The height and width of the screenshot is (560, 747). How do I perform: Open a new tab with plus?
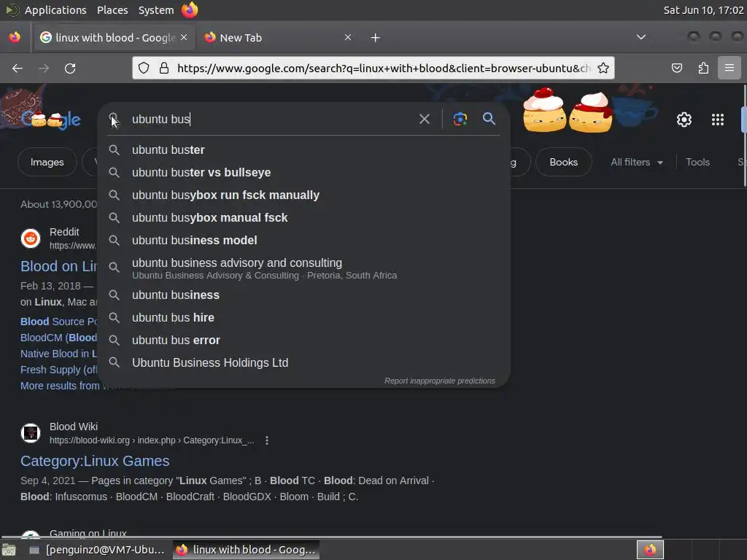[x=376, y=38]
